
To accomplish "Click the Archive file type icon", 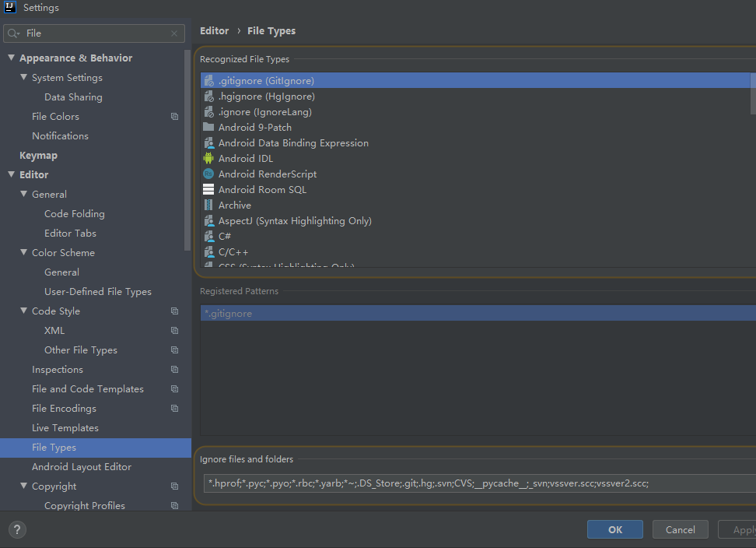I will 208,205.
